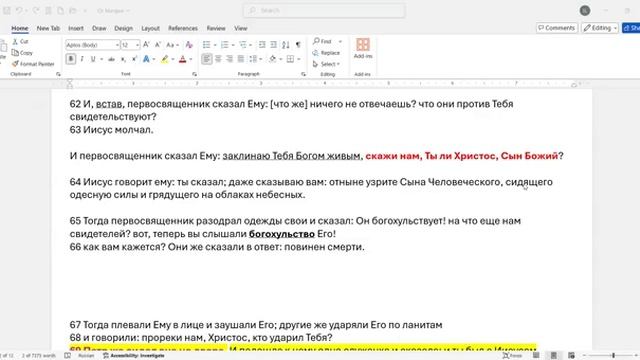Click the Cut scissors icon

coord(15,42)
